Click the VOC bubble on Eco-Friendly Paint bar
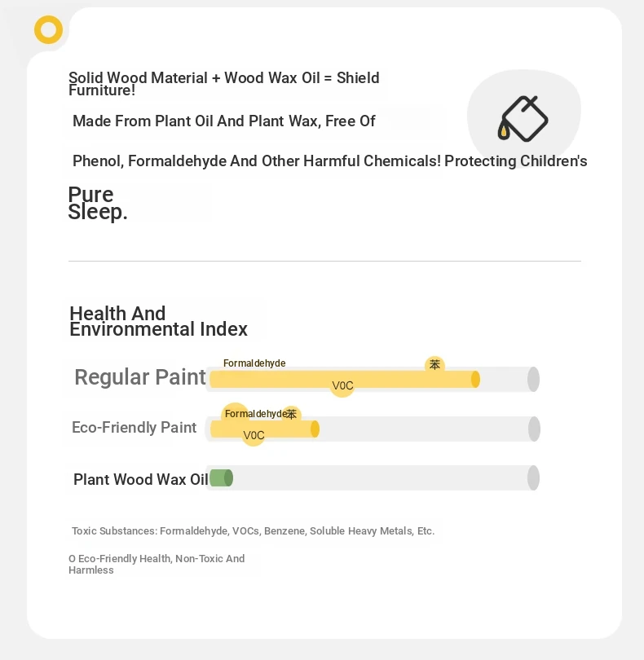644x660 pixels. point(254,435)
